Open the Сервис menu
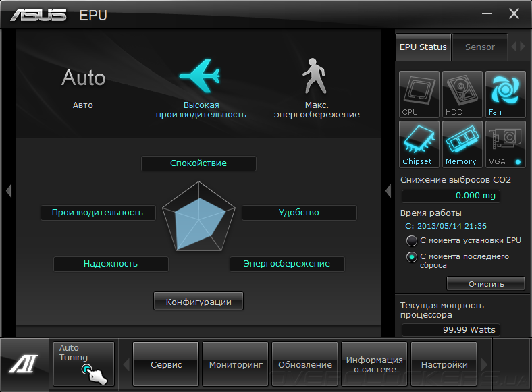 [x=166, y=364]
